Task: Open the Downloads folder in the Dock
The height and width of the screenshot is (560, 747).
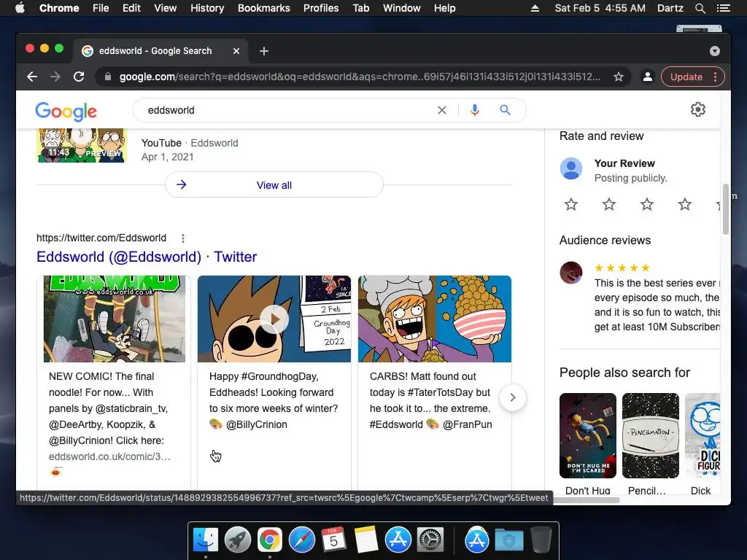Action: pos(508,540)
